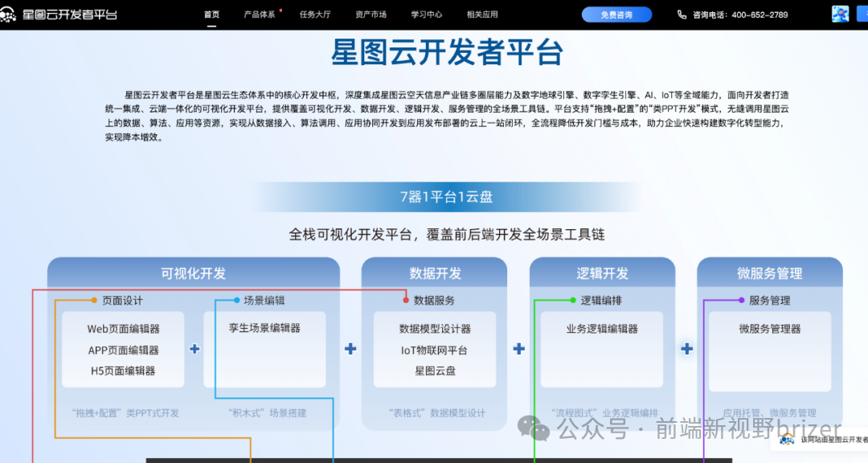
Task: Open 数据模型设计器
Action: pyautogui.click(x=435, y=329)
